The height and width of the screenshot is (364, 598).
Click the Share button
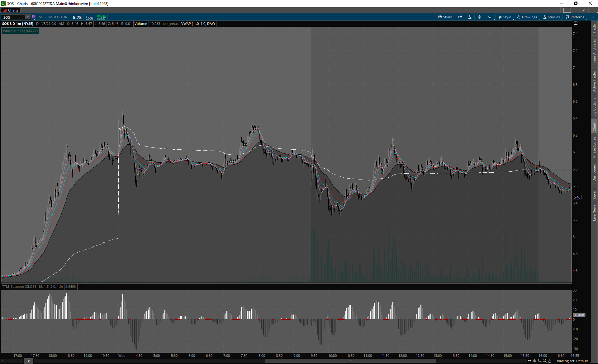(x=445, y=17)
